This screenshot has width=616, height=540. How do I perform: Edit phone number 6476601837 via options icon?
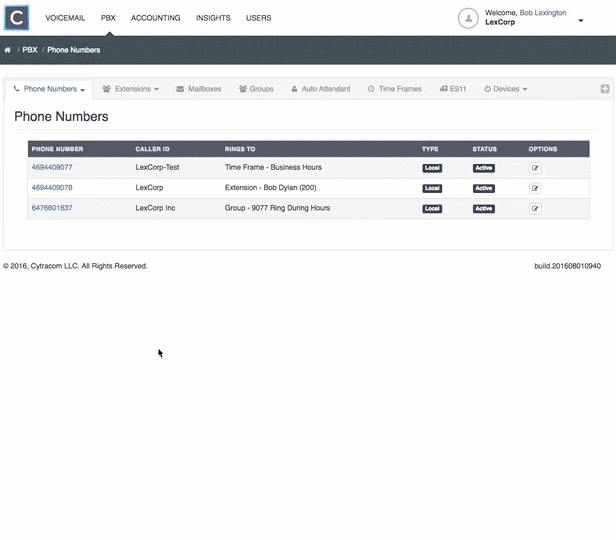tap(535, 209)
